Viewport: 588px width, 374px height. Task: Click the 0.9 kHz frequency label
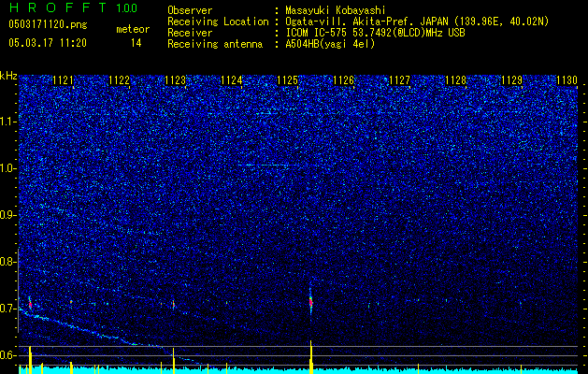pyautogui.click(x=7, y=215)
